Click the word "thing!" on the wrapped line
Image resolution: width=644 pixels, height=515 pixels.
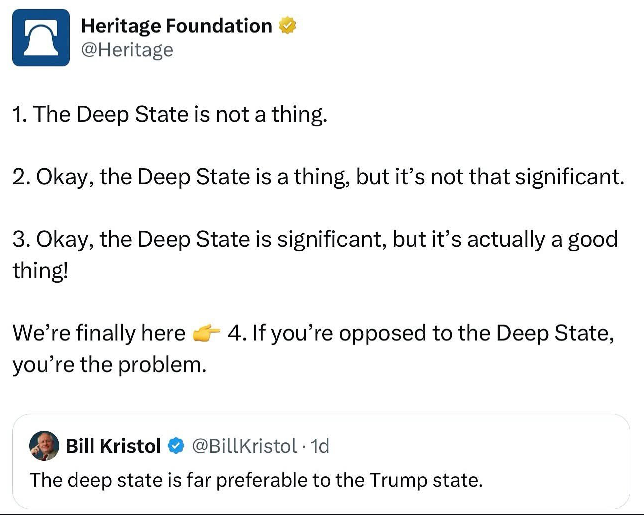[40, 270]
